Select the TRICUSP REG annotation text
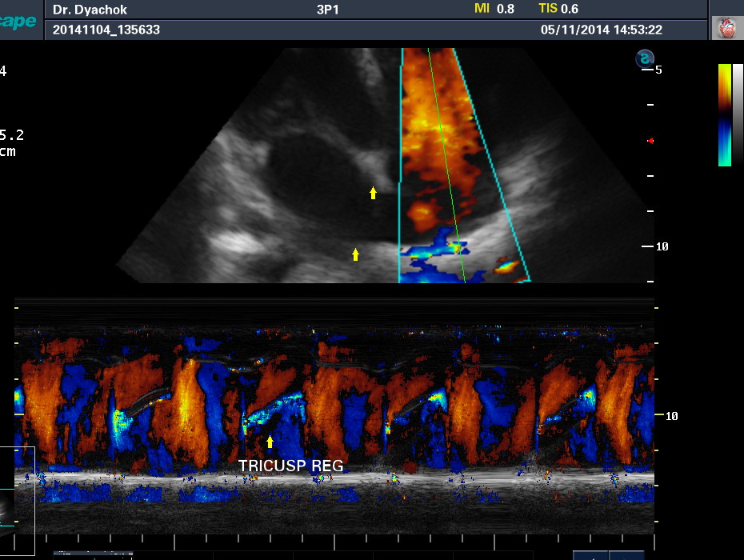Screen dimensions: 744x560 (291, 466)
